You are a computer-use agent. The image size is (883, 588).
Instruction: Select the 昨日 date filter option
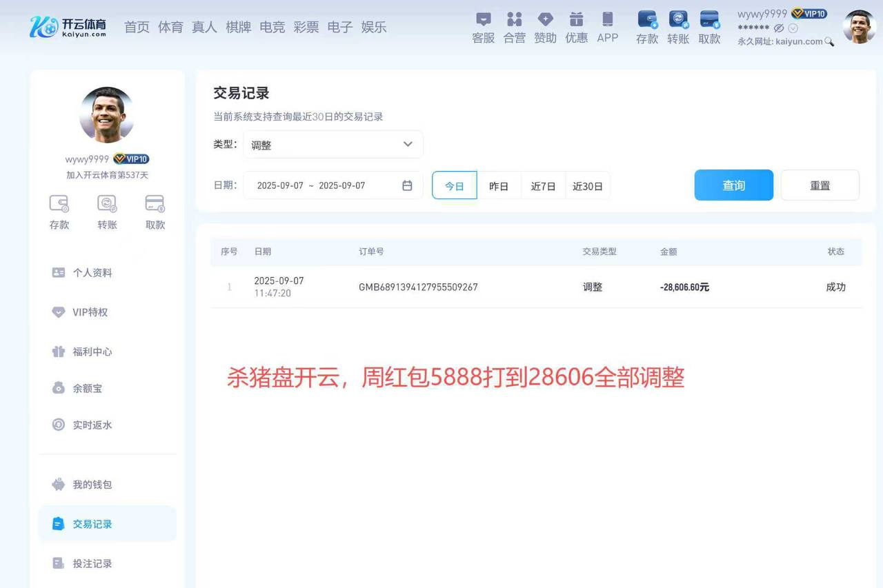point(498,185)
